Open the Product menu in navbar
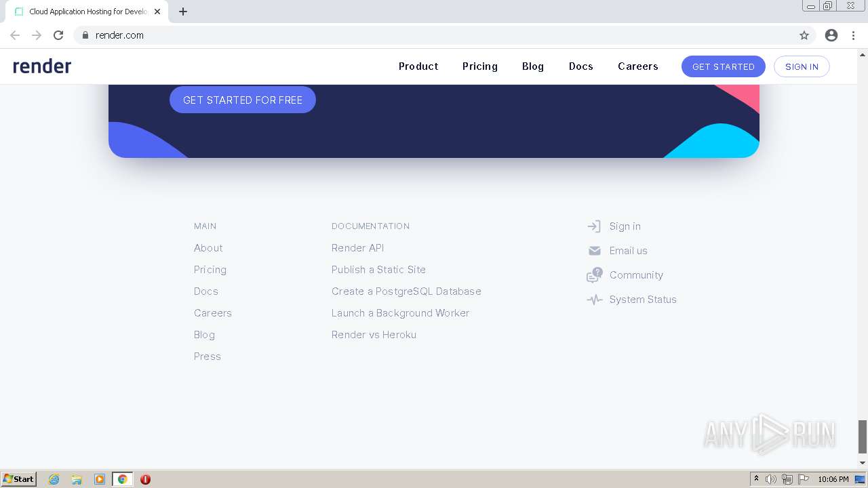The image size is (868, 488). [418, 66]
